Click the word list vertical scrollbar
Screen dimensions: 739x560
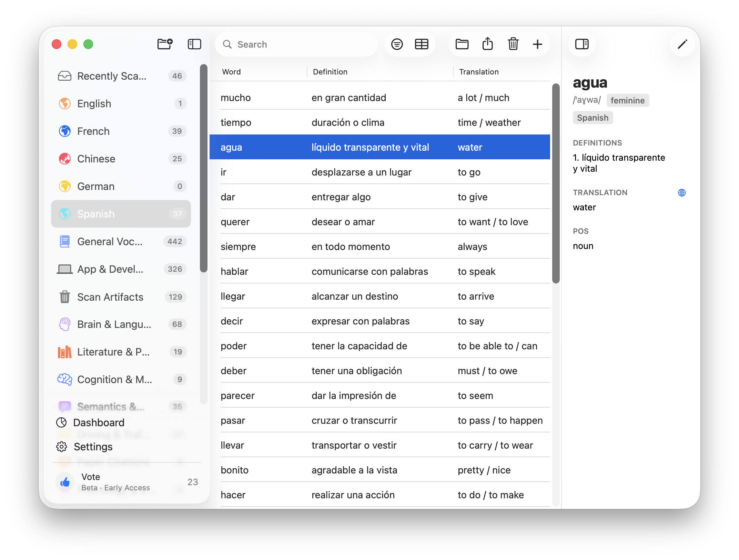coord(556,183)
